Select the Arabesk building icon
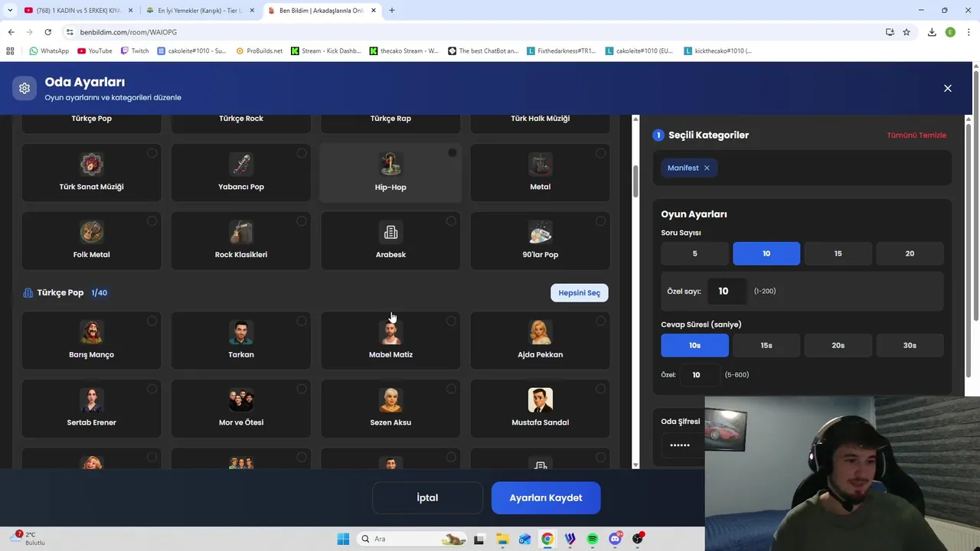 pyautogui.click(x=390, y=232)
